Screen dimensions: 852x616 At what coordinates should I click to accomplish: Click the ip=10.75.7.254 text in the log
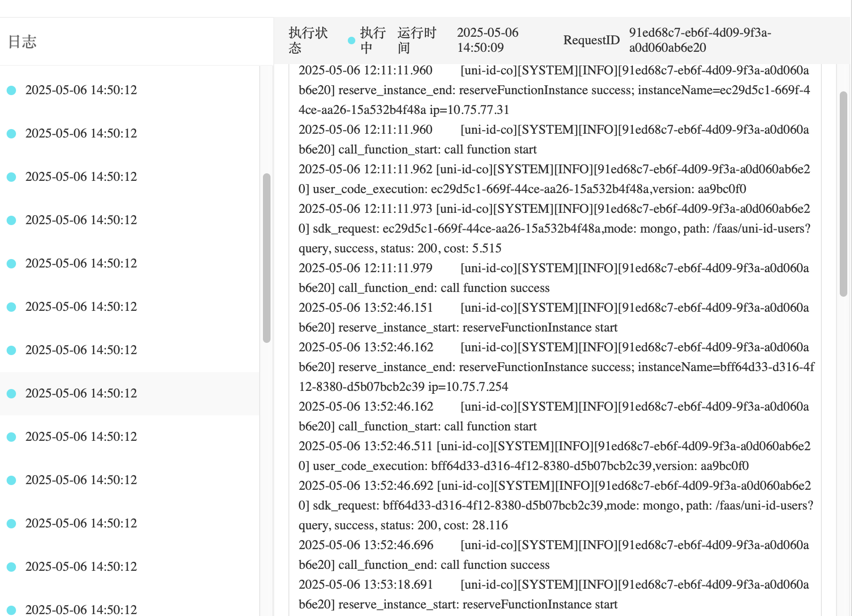click(468, 387)
